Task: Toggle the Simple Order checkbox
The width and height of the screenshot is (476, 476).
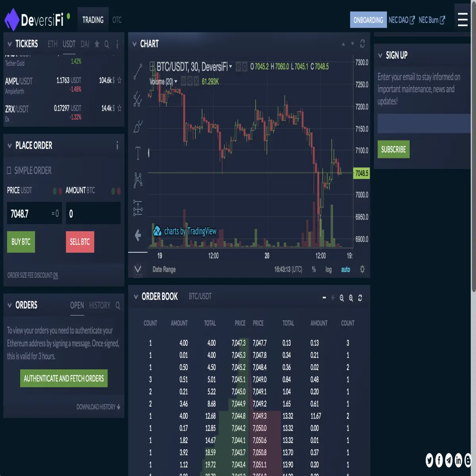Action: coord(9,170)
